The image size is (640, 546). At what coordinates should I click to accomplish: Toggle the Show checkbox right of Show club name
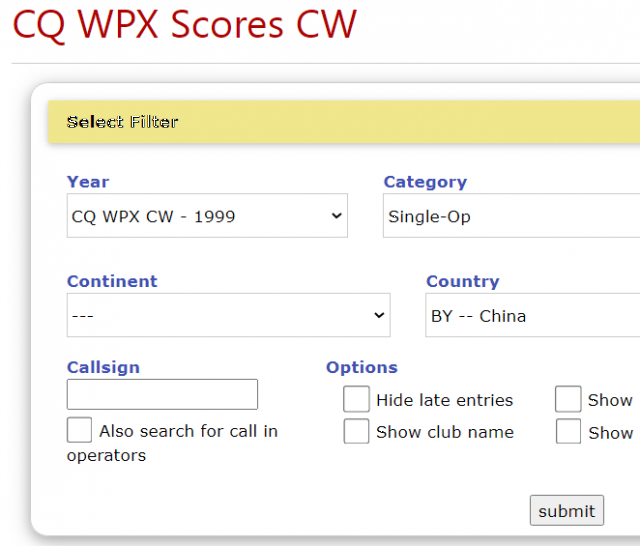(x=568, y=431)
